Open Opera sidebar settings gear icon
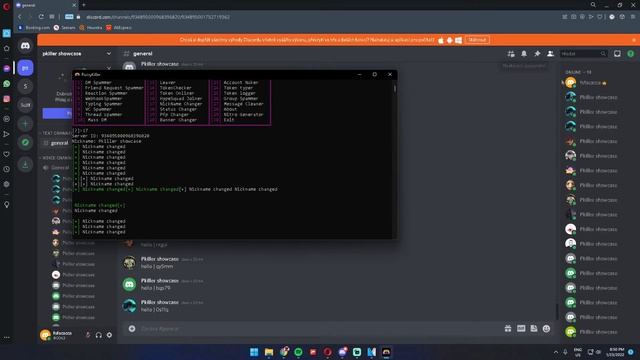 click(7, 184)
